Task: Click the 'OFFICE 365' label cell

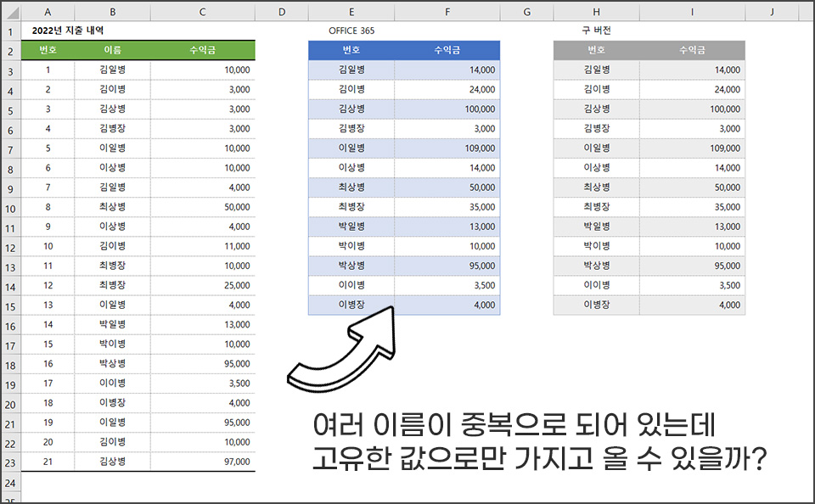Action: [351, 31]
